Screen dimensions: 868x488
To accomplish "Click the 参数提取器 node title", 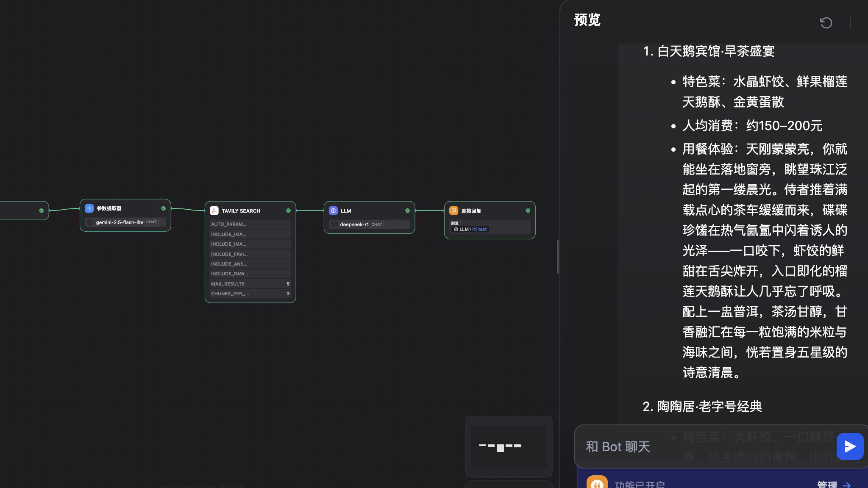I will point(109,208).
